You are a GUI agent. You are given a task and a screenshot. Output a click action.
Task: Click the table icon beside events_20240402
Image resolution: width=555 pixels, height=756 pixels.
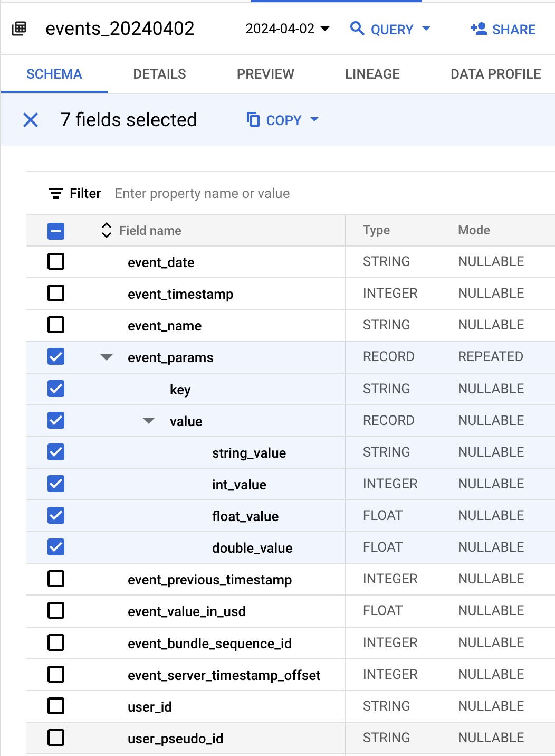[x=19, y=29]
